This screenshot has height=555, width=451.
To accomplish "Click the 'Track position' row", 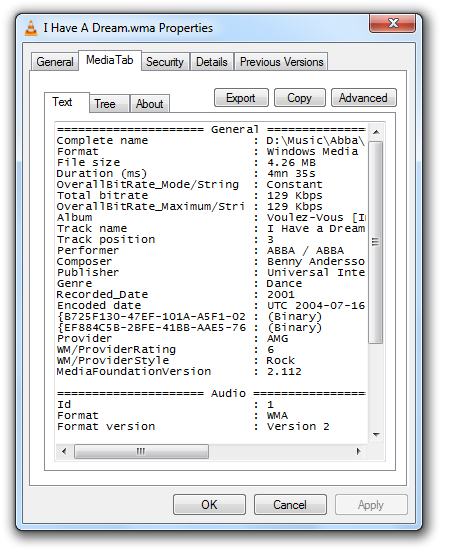I will [165, 239].
